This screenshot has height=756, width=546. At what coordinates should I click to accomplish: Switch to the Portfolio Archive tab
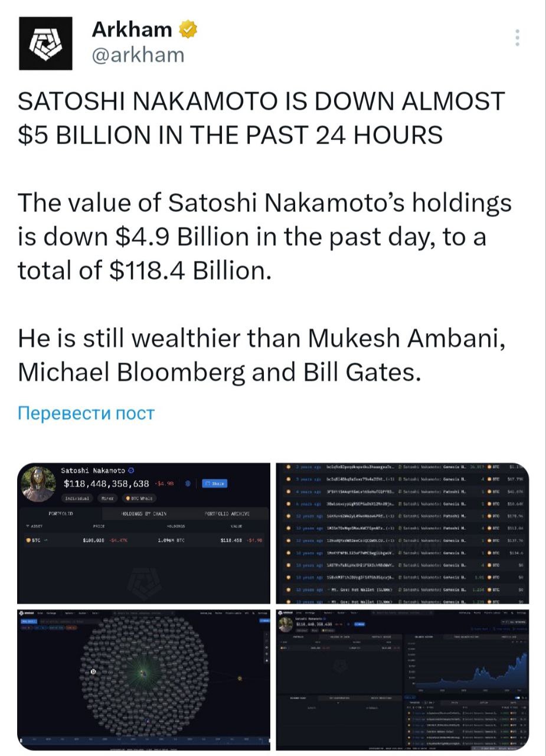coord(227,514)
